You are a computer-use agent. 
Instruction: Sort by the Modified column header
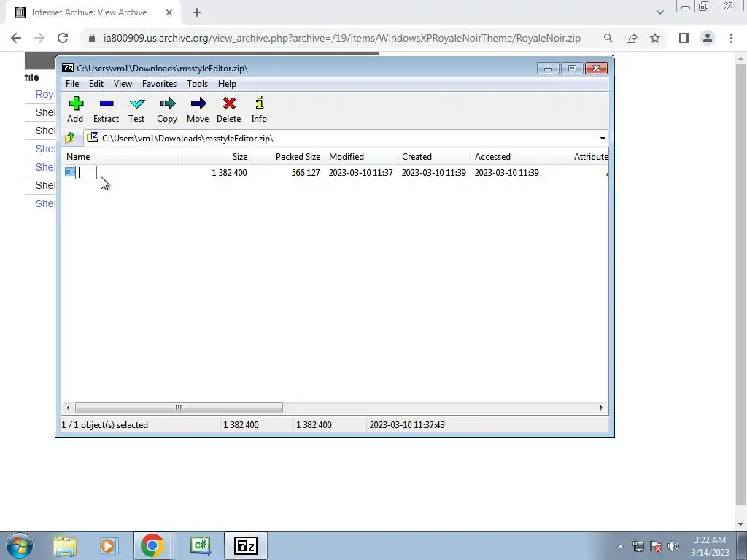pos(360,157)
